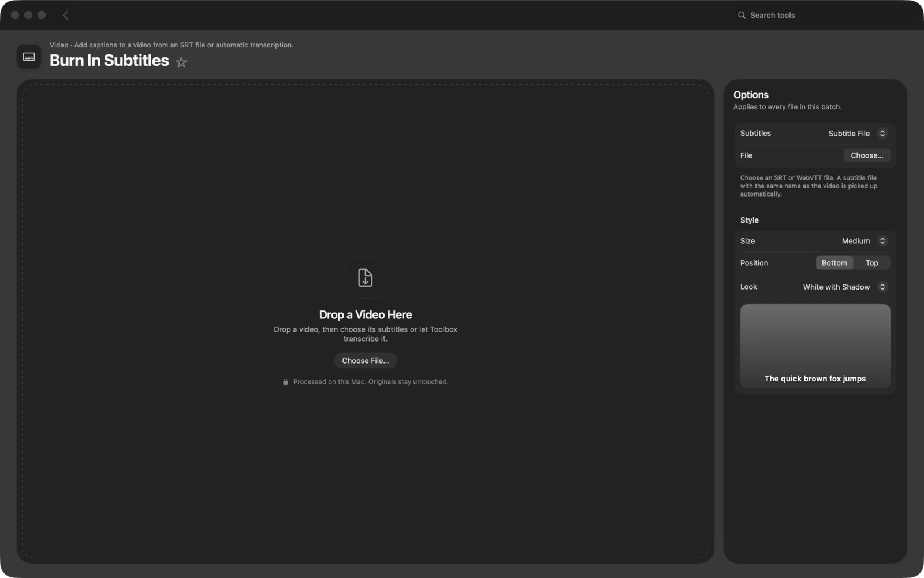The height and width of the screenshot is (578, 924).
Task: Click the SRT or WebVTT help text
Action: coord(808,186)
